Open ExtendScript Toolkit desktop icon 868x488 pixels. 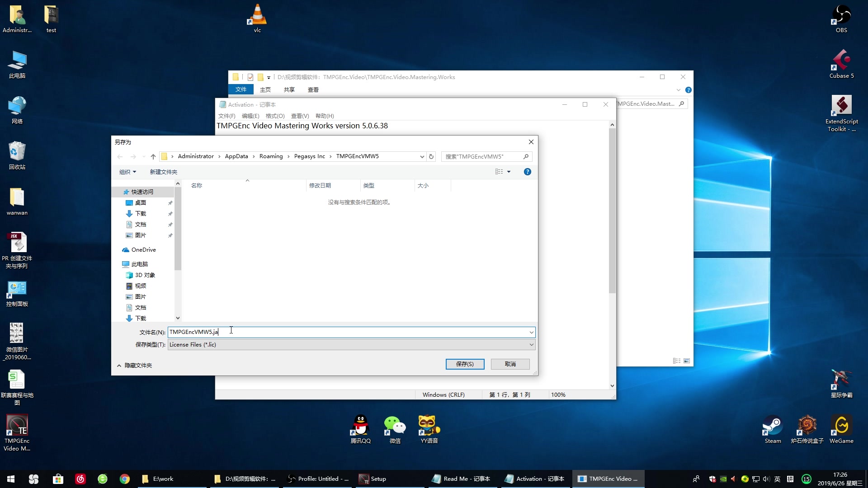[841, 113]
